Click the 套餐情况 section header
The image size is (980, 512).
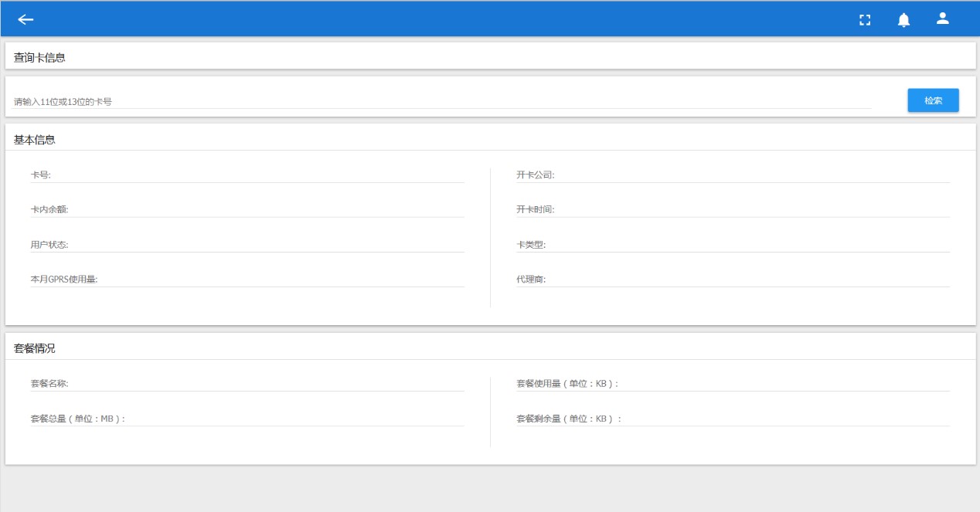[x=35, y=348]
